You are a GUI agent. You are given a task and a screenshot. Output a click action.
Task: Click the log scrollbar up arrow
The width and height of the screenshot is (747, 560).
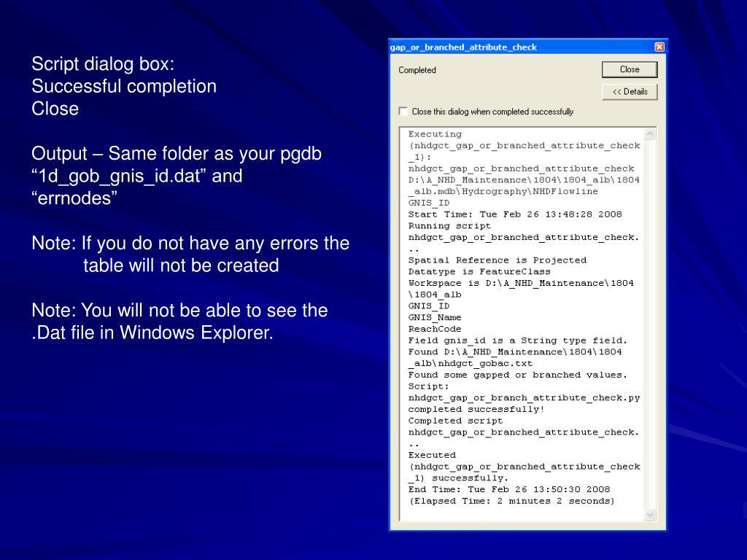point(650,134)
